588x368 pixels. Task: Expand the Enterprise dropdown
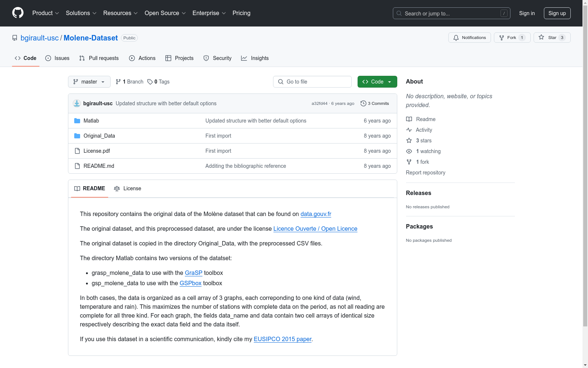click(x=209, y=13)
